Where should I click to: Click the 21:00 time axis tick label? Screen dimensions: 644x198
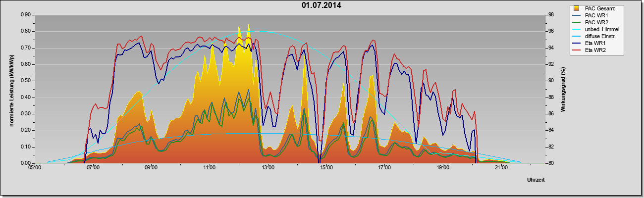point(501,168)
